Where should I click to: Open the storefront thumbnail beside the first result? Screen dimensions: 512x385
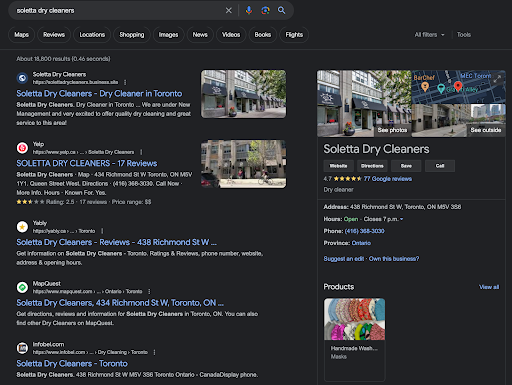(x=243, y=94)
